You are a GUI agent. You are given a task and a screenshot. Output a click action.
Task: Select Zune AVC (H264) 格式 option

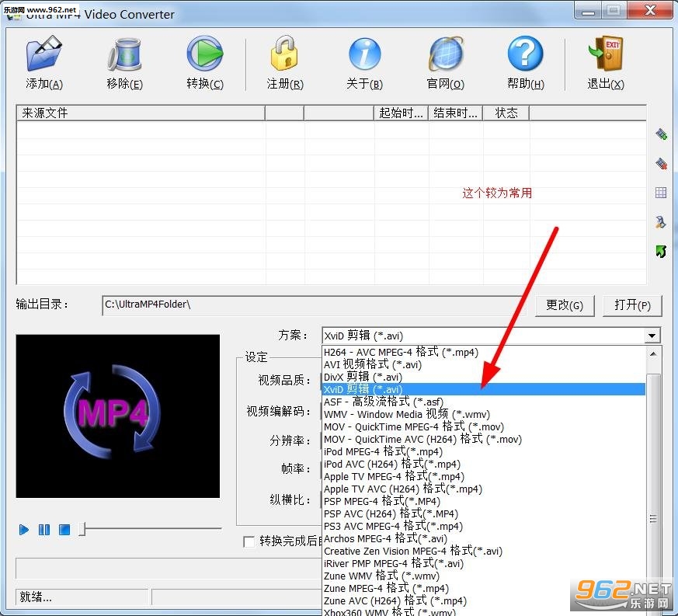483,601
